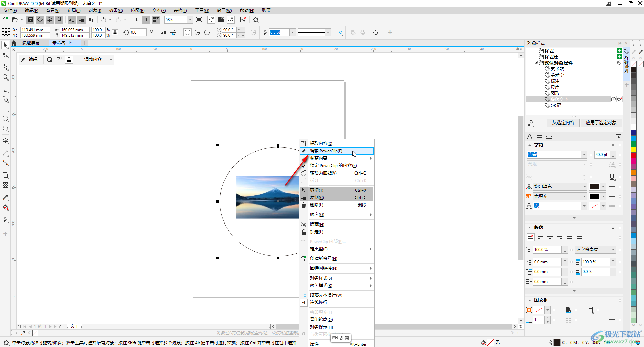Click the Undo arrow icon
The width and height of the screenshot is (644, 347).
pyautogui.click(x=104, y=20)
